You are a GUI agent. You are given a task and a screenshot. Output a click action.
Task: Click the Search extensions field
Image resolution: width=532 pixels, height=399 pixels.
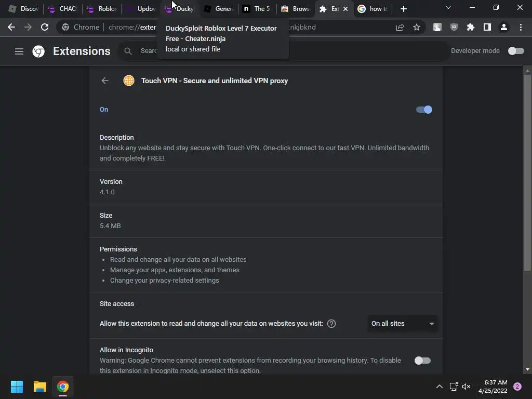283,51
